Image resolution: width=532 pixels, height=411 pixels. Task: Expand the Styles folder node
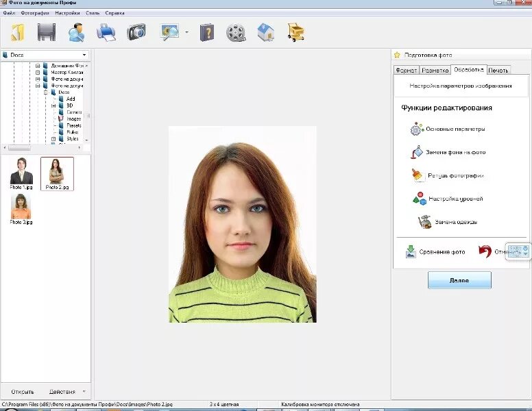pyautogui.click(x=53, y=139)
